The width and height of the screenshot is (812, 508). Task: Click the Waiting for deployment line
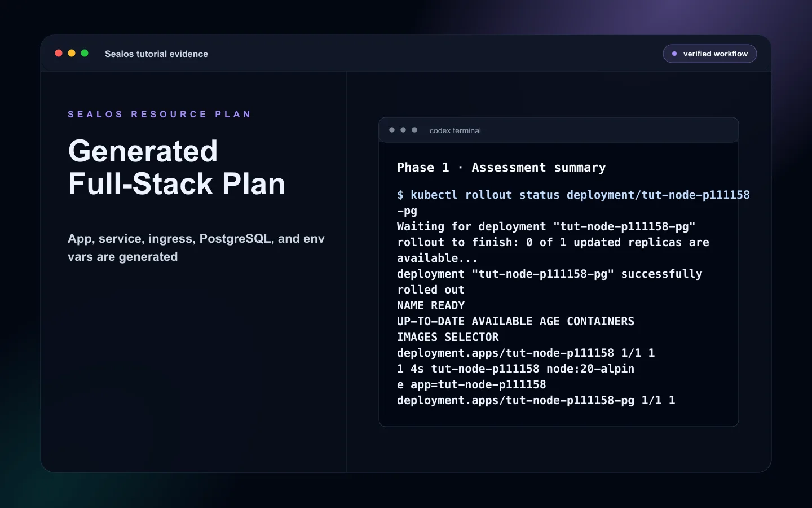(546, 226)
